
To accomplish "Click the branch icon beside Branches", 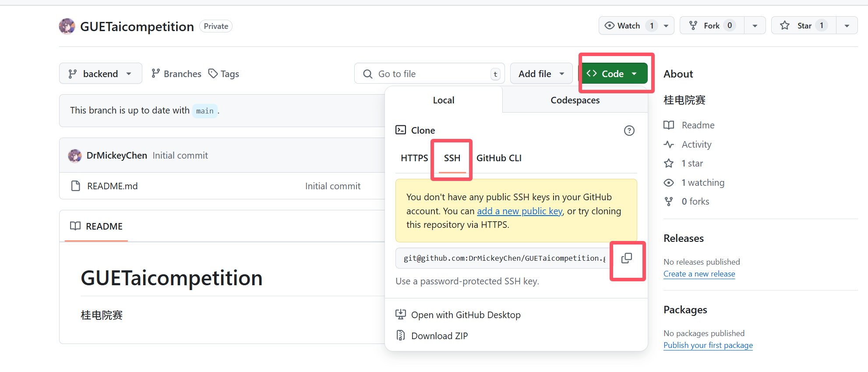I will coord(155,74).
